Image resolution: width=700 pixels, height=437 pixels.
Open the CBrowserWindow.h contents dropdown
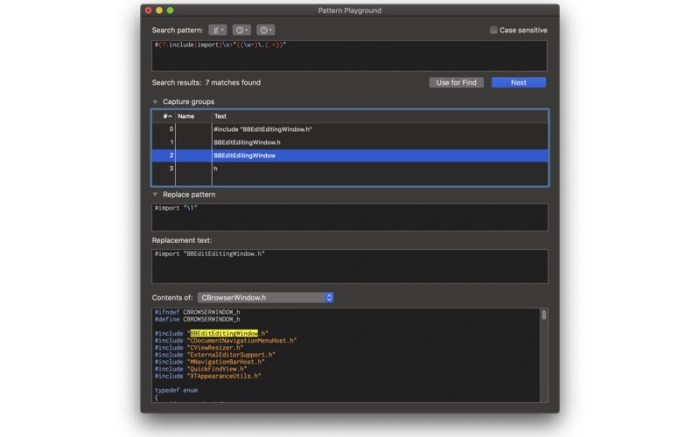tap(265, 298)
